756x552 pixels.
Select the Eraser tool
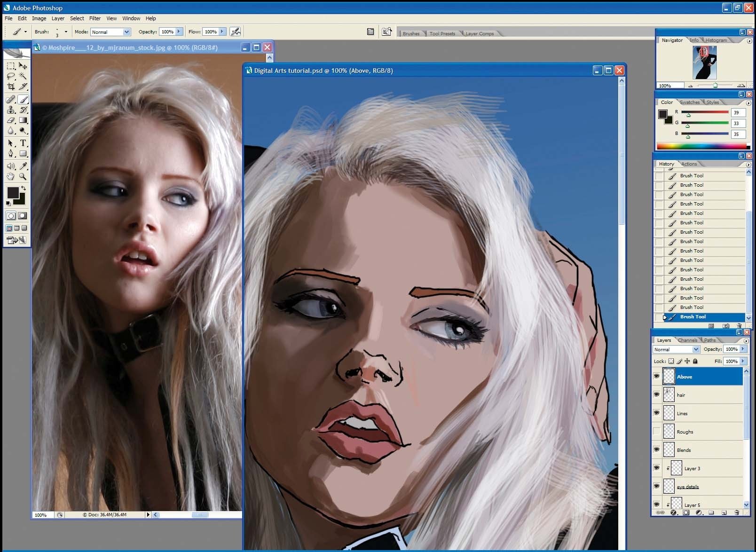11,120
